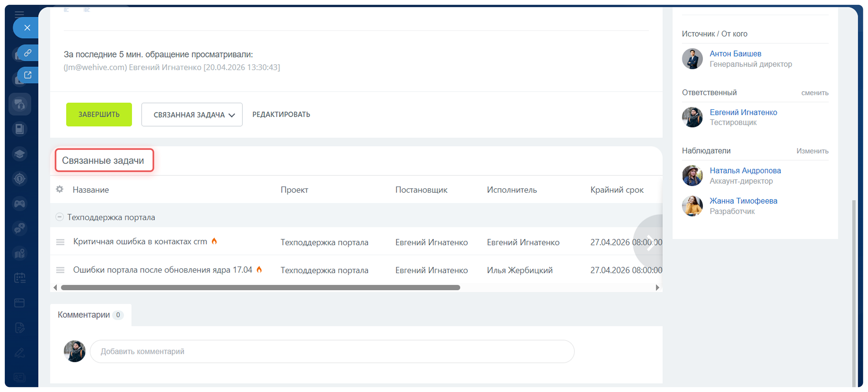Click the Редактировать button
Image resolution: width=868 pixels, height=392 pixels.
[281, 115]
